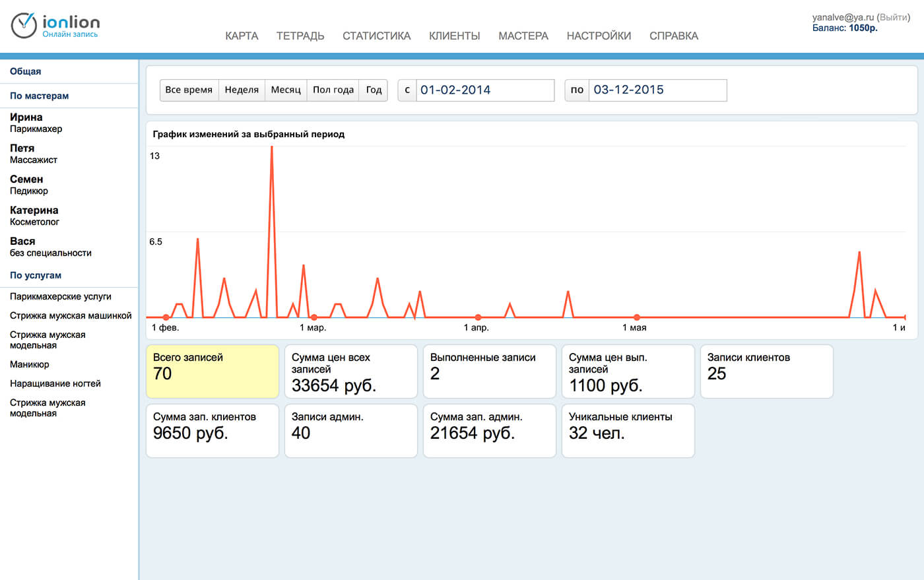The height and width of the screenshot is (580, 924).
Task: Open the Маникюр service statistics
Action: [30, 364]
